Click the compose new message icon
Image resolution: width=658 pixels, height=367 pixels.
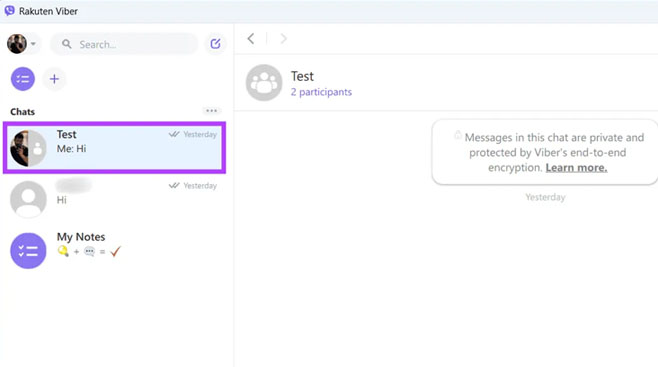215,44
